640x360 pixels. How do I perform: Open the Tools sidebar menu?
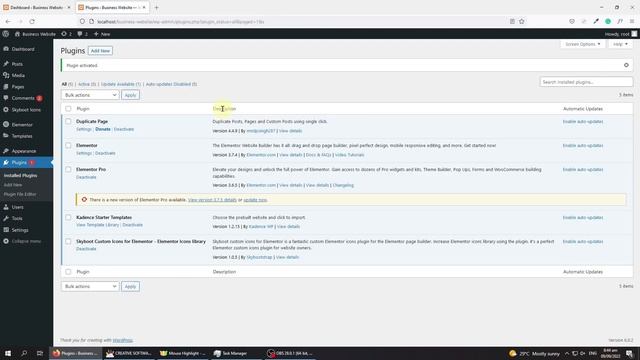17,218
